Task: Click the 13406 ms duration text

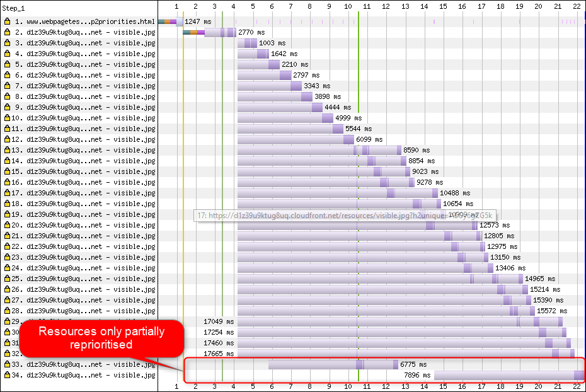Action: tap(510, 268)
